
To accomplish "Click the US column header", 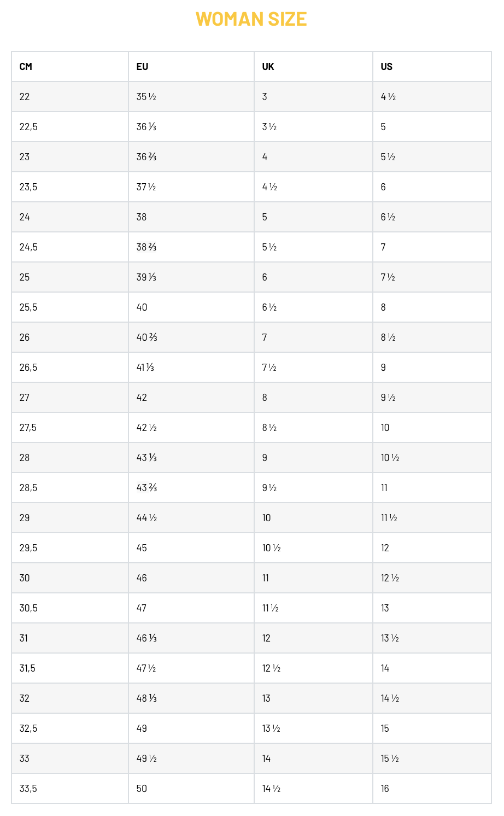I will click(x=386, y=67).
